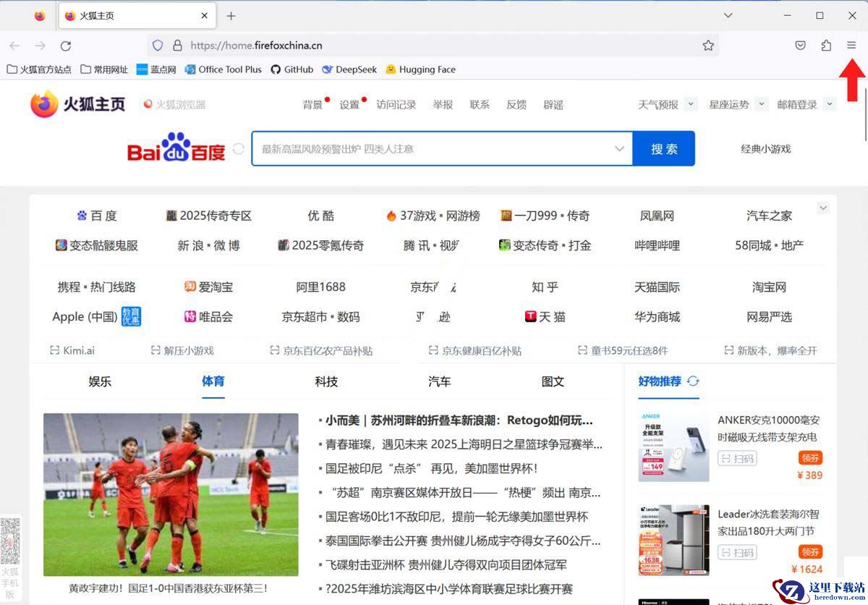Click the Baidu search input field
This screenshot has width=868, height=605.
click(x=434, y=148)
